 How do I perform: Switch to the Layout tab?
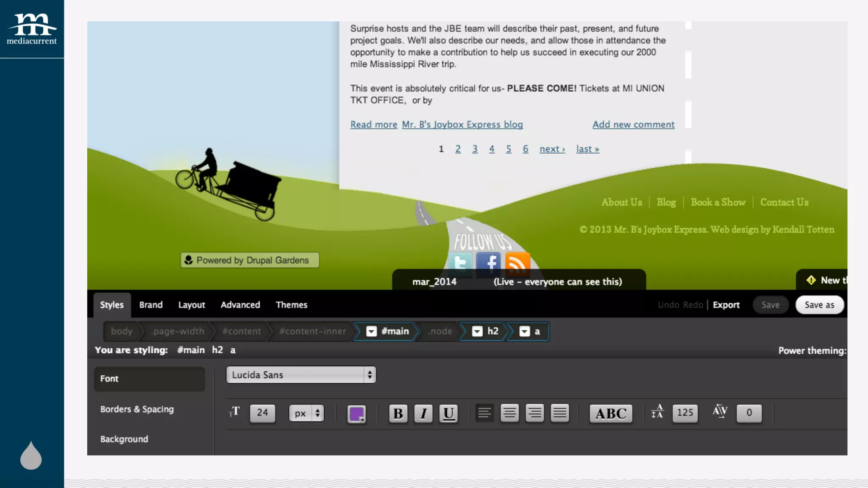191,305
